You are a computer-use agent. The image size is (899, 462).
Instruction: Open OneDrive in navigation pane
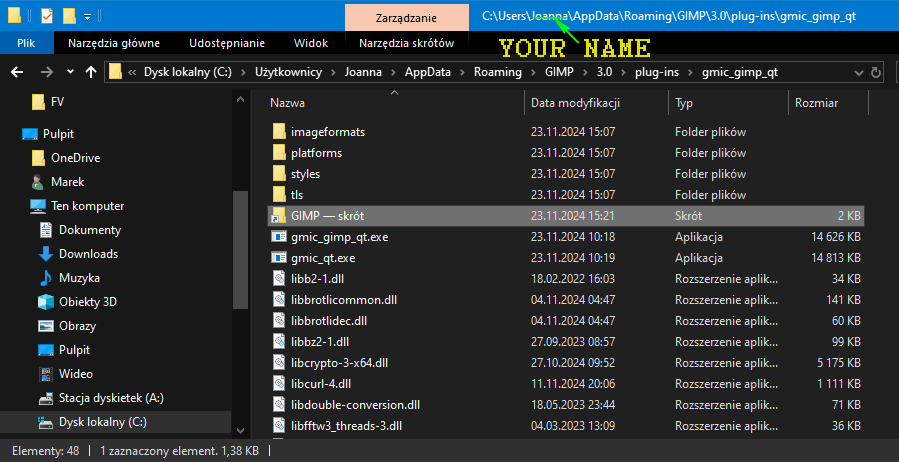click(x=76, y=158)
